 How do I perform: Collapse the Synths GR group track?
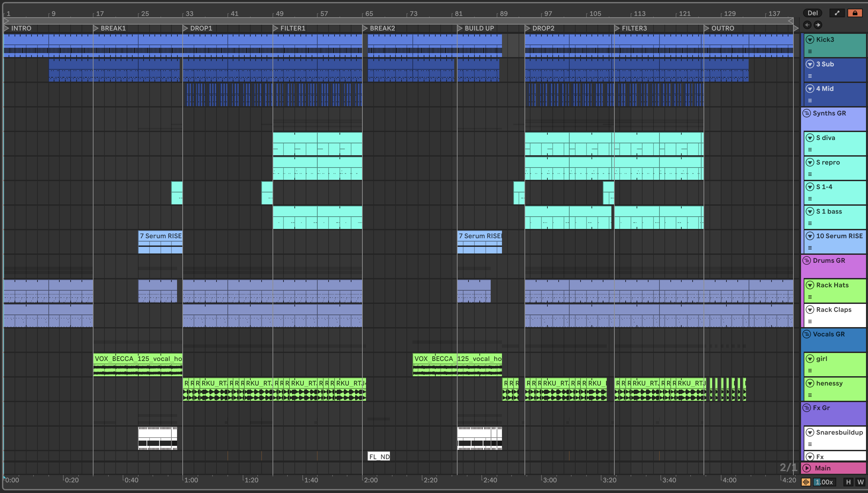tap(807, 113)
